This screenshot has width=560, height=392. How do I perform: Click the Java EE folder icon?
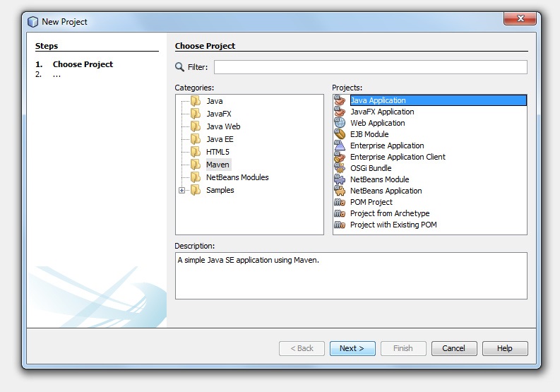[x=196, y=139]
